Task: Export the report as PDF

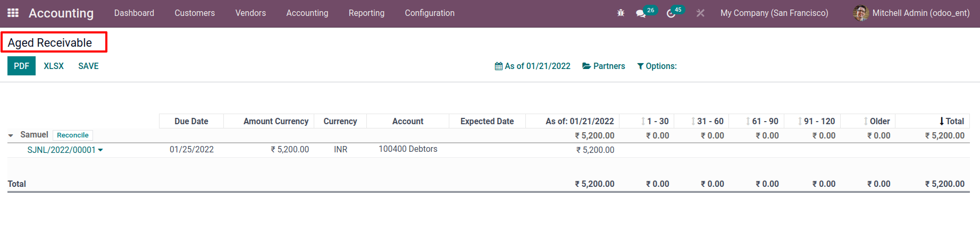Action: click(21, 66)
